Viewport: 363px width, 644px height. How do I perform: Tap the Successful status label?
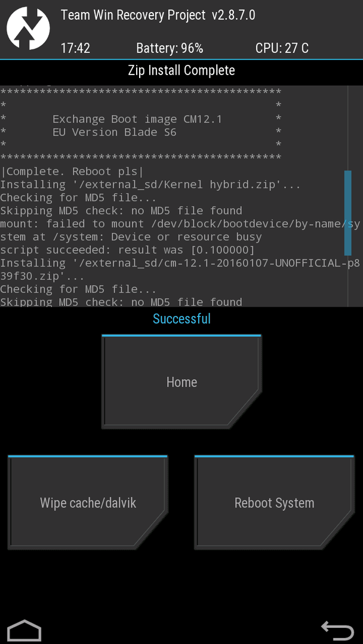tap(181, 318)
